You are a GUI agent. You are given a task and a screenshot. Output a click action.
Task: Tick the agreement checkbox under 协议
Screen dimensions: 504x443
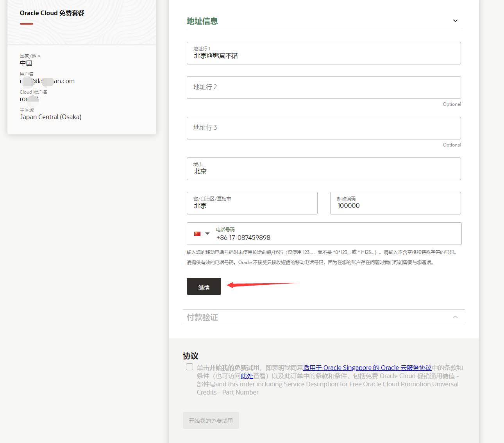click(189, 367)
